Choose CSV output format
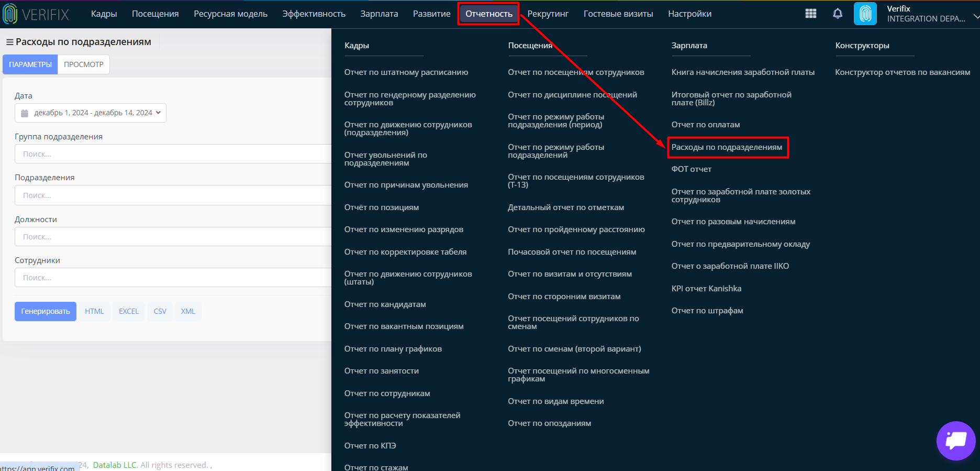Screen dimensions: 980x471 [160, 311]
